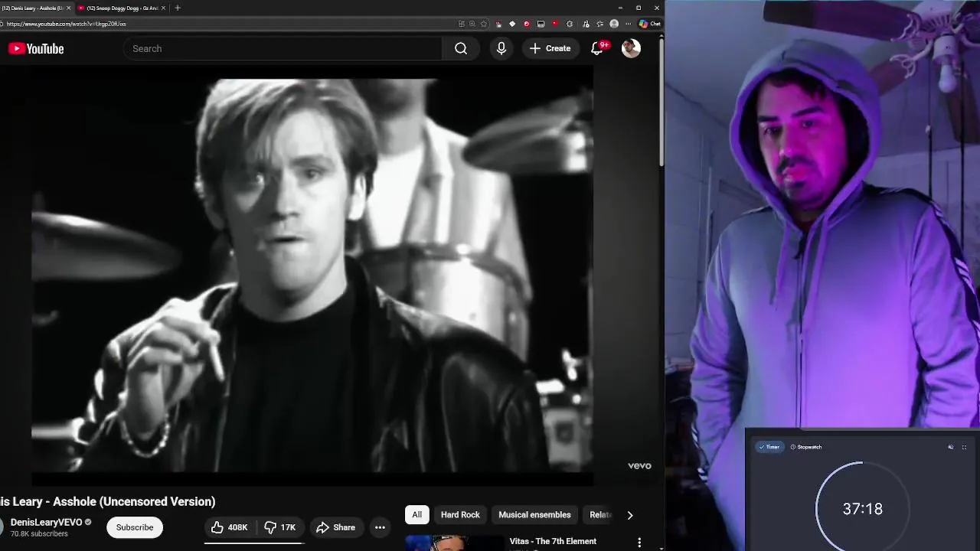This screenshot has height=551, width=980.
Task: Click the Create button
Action: tap(550, 48)
